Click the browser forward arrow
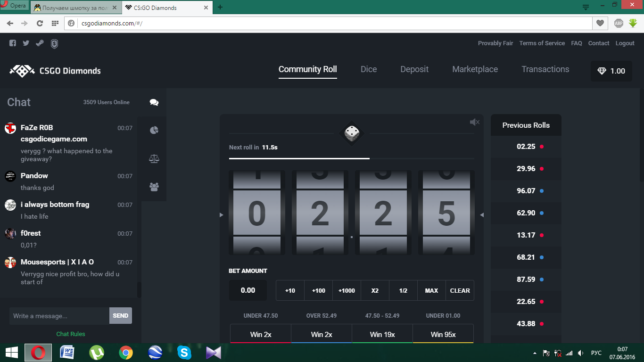The height and width of the screenshot is (362, 644). pyautogui.click(x=25, y=23)
